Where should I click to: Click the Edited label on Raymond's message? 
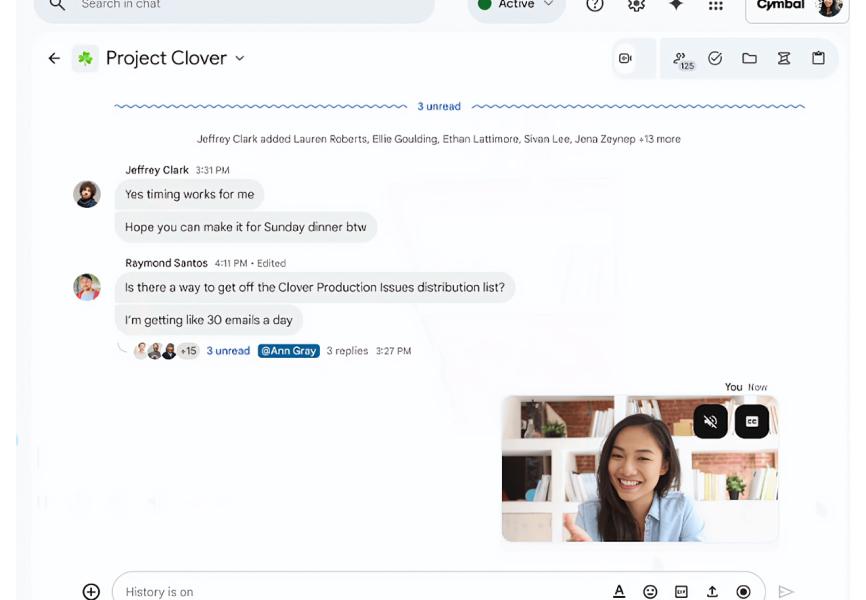click(x=271, y=263)
